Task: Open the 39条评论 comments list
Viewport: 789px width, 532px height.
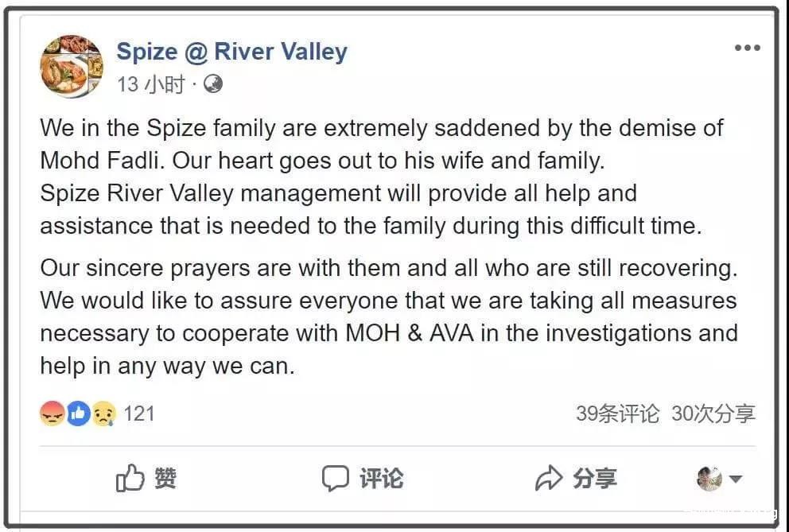Action: (618, 414)
